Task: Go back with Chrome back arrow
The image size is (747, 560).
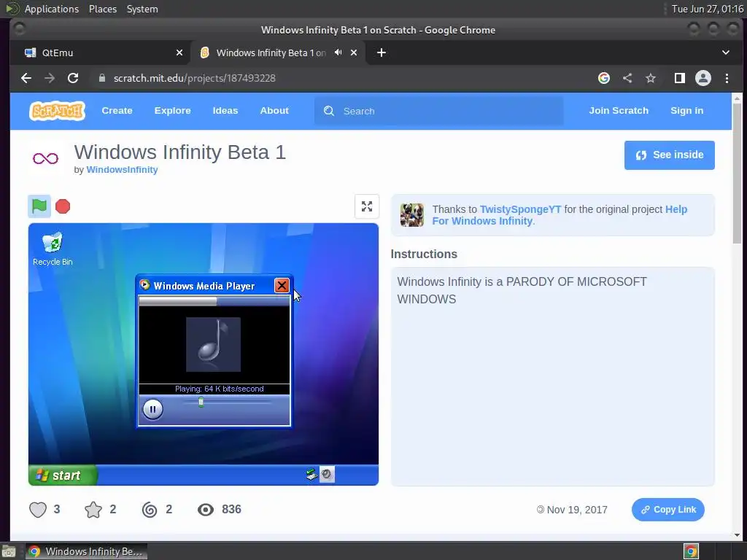Action: [26, 78]
